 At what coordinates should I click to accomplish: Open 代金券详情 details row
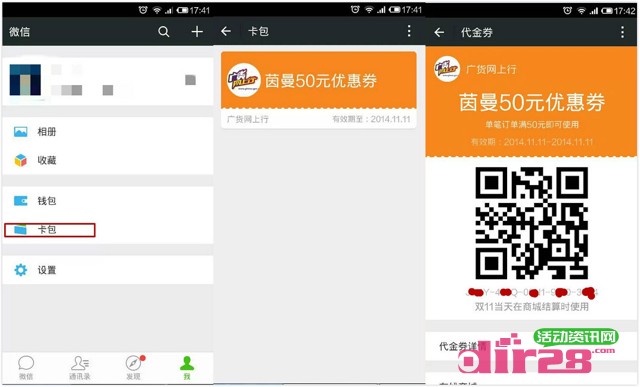tap(531, 346)
